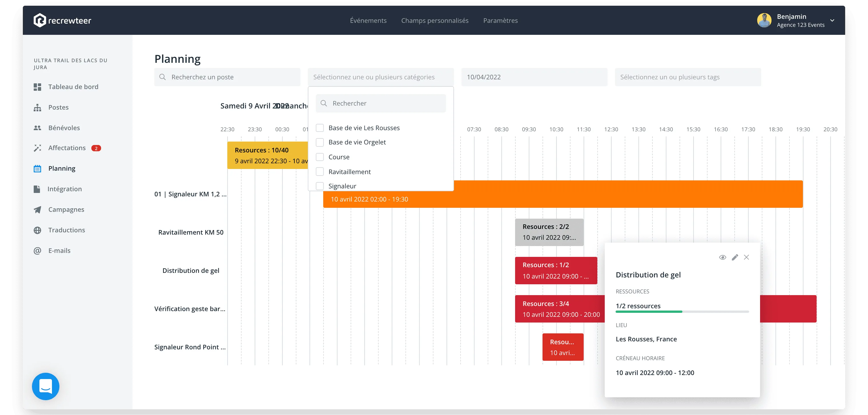Click the 1/2 ressources progress bar
The width and height of the screenshot is (868, 415).
click(x=682, y=312)
